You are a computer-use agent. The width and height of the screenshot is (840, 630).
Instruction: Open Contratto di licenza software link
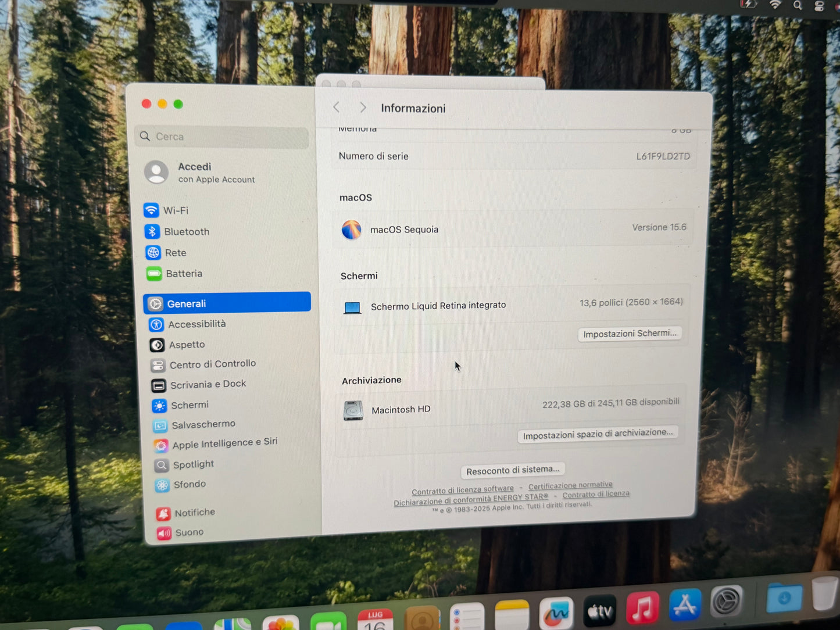click(x=463, y=491)
